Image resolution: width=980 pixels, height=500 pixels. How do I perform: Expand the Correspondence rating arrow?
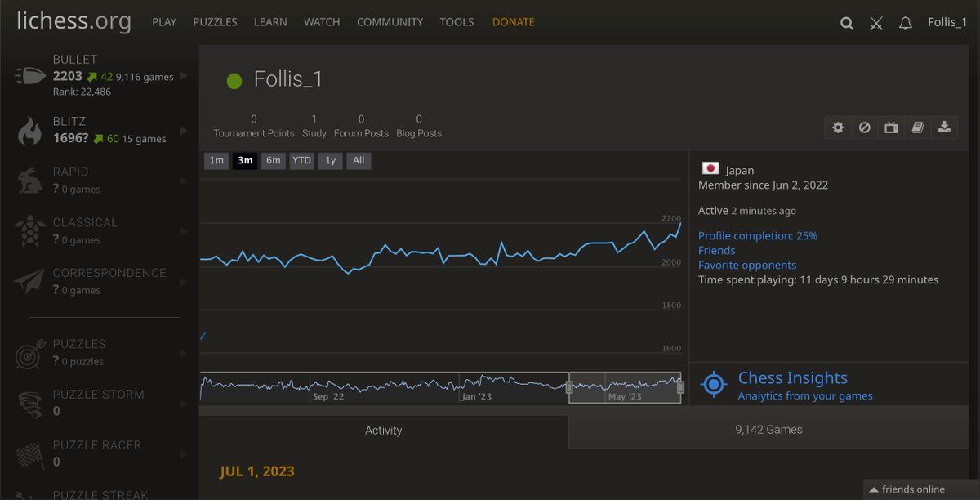click(x=183, y=282)
